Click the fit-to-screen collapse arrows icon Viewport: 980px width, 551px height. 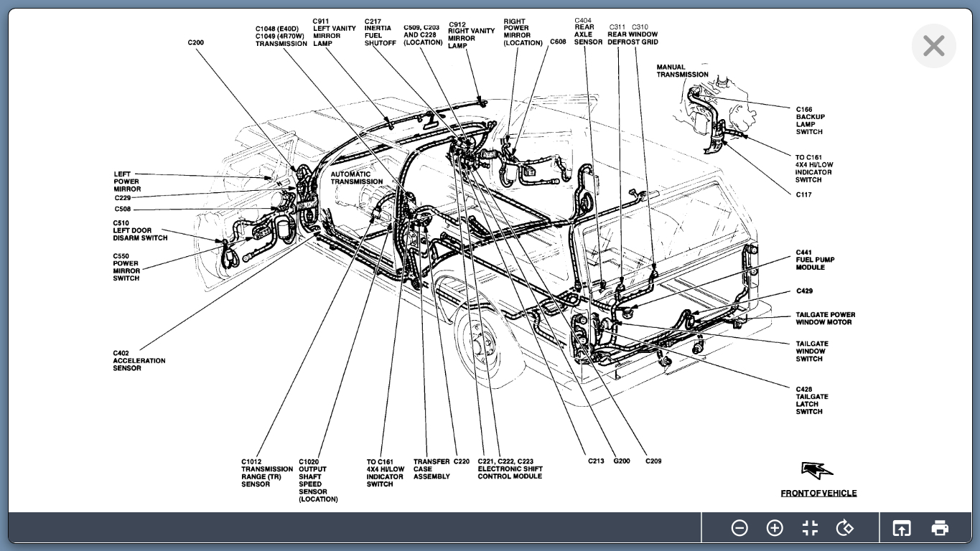pos(810,528)
